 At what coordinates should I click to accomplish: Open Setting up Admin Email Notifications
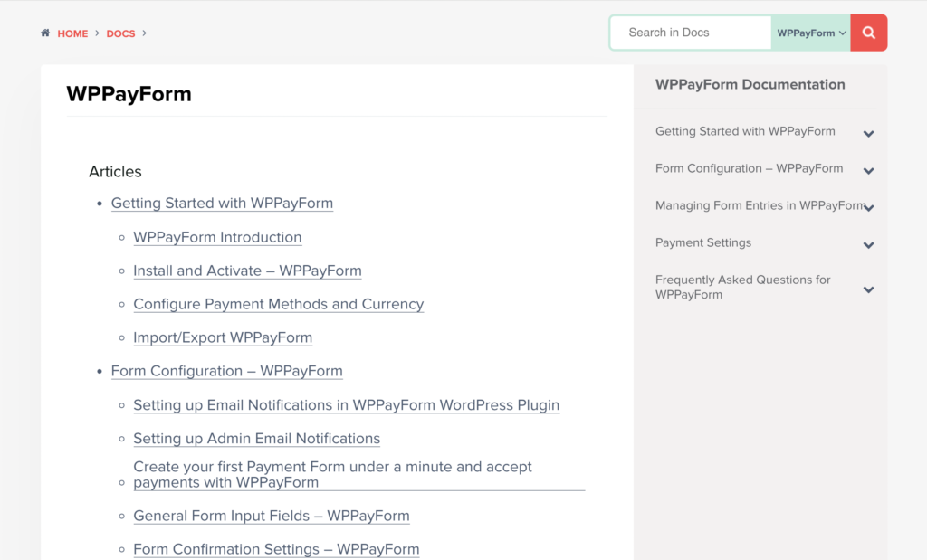click(x=256, y=439)
